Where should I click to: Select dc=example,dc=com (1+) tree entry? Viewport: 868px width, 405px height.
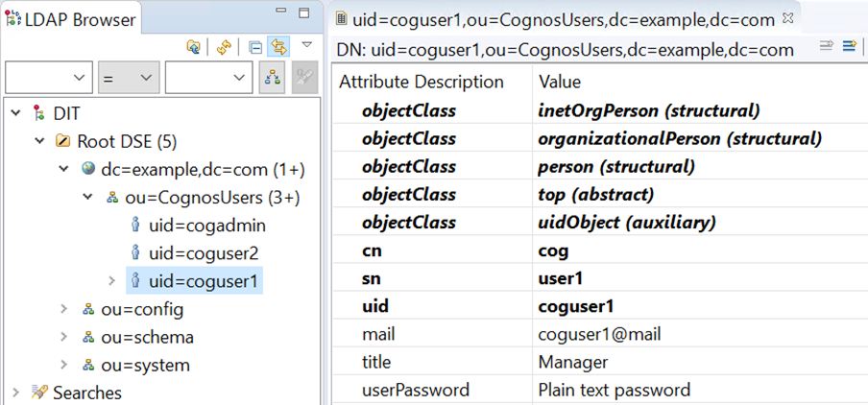pyautogui.click(x=204, y=170)
